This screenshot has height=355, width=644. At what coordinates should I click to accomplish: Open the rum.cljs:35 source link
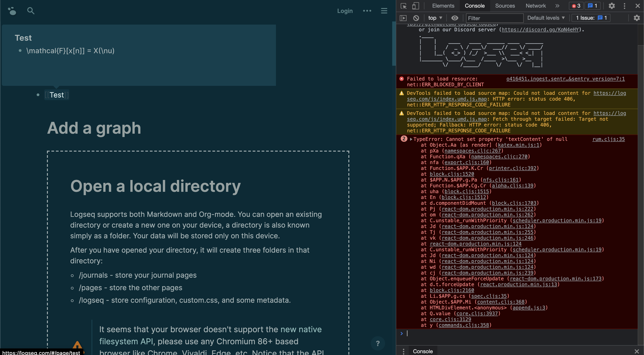click(x=608, y=139)
